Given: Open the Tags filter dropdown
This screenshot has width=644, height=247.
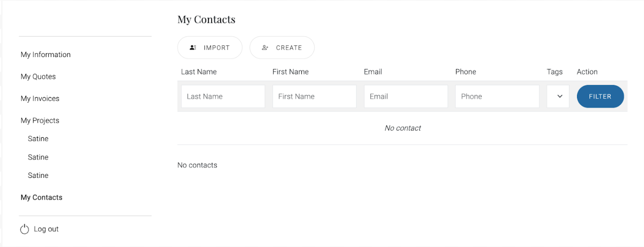Looking at the screenshot, I should click(x=558, y=96).
